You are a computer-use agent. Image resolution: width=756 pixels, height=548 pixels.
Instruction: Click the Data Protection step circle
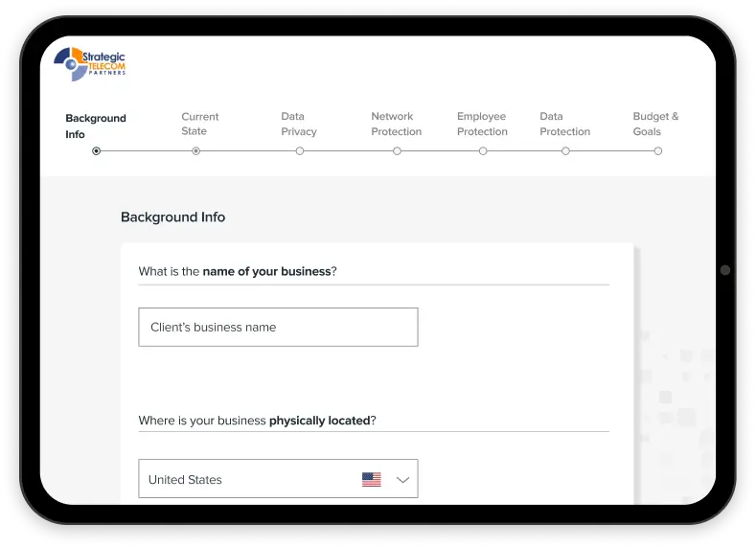pos(565,150)
